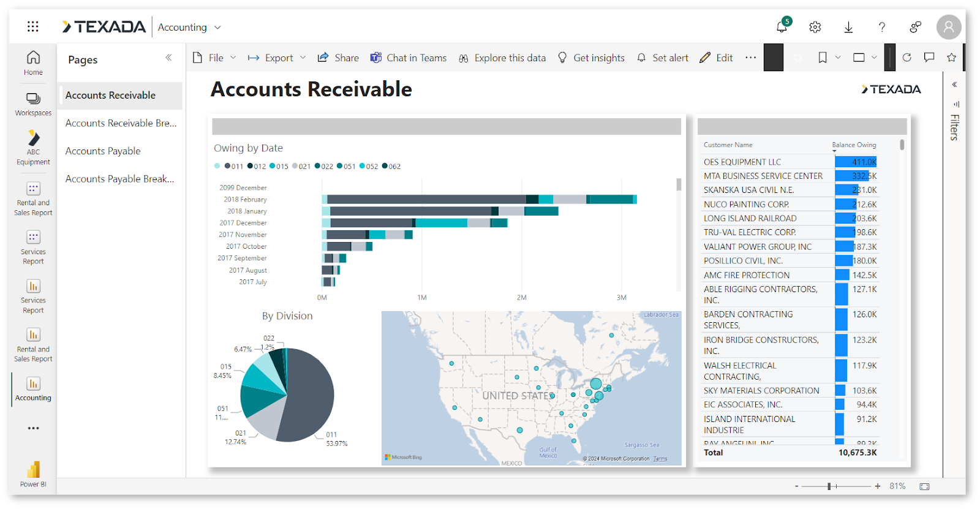Screen dimensions: 980x509
Task: Select Accounts Receivable page
Action: [x=120, y=96]
